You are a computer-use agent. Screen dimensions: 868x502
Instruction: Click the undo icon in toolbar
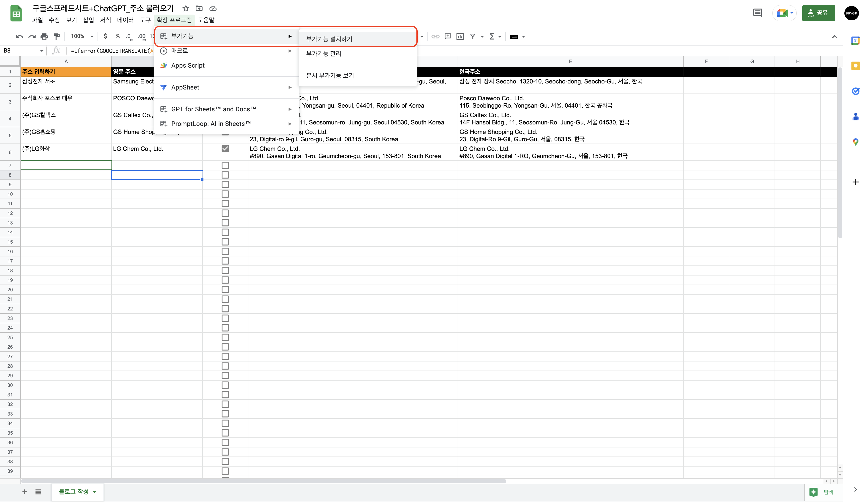19,36
